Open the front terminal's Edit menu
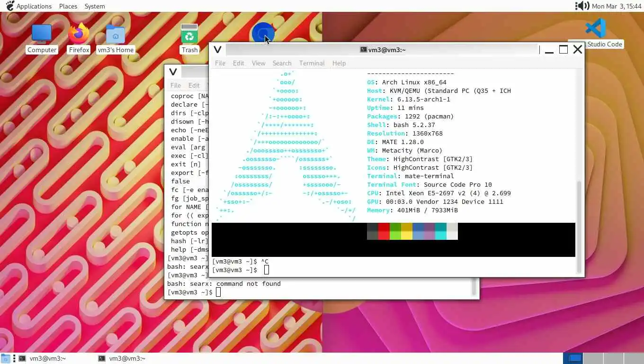 pyautogui.click(x=239, y=63)
